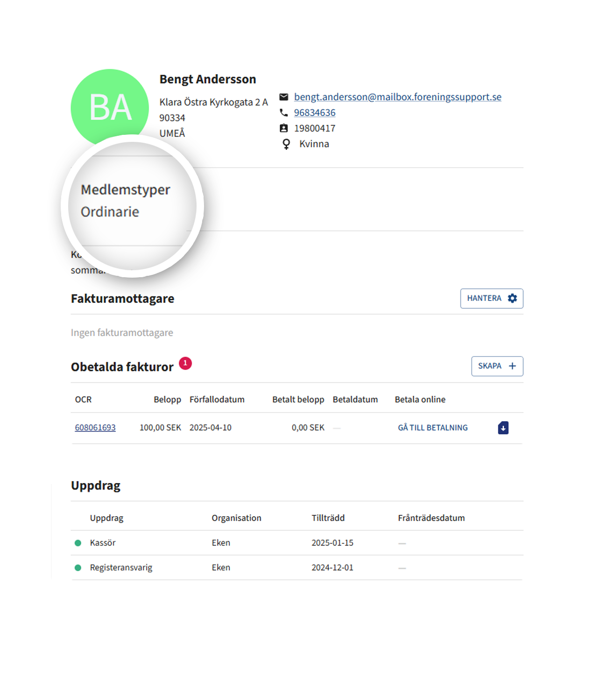Image resolution: width=607 pixels, height=700 pixels.
Task: Click the female gender symbol next to Kvinna
Action: tap(286, 144)
